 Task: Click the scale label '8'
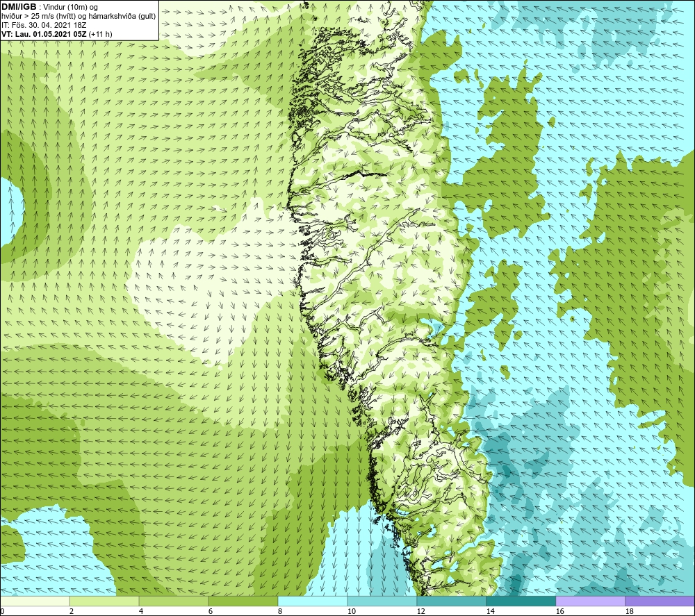[280, 612]
